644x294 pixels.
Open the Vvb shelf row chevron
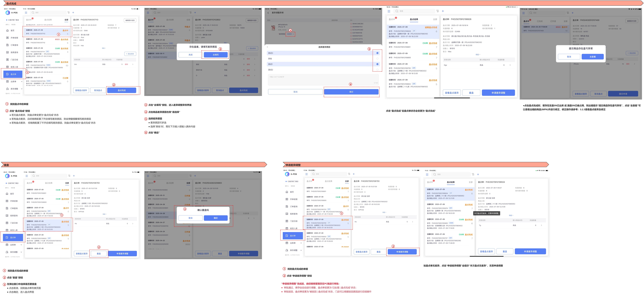click(133, 64)
